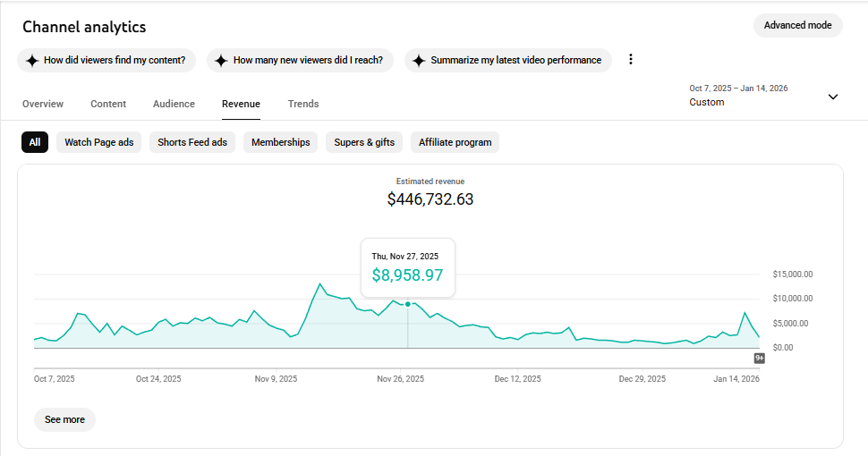This screenshot has width=868, height=456.
Task: Switch to Advanced mode
Action: coord(797,25)
